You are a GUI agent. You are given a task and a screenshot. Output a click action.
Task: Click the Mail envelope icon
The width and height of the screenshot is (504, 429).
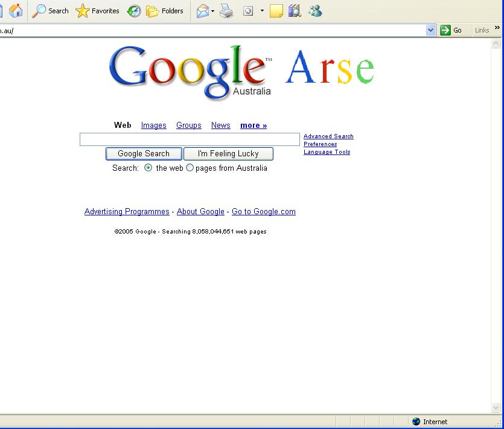pyautogui.click(x=203, y=11)
